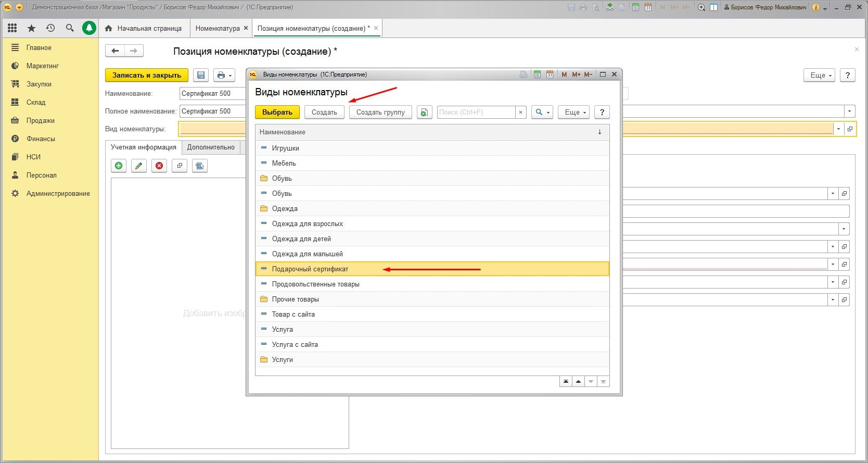This screenshot has width=868, height=463.
Task: Open the notifications bell icon
Action: [89, 28]
